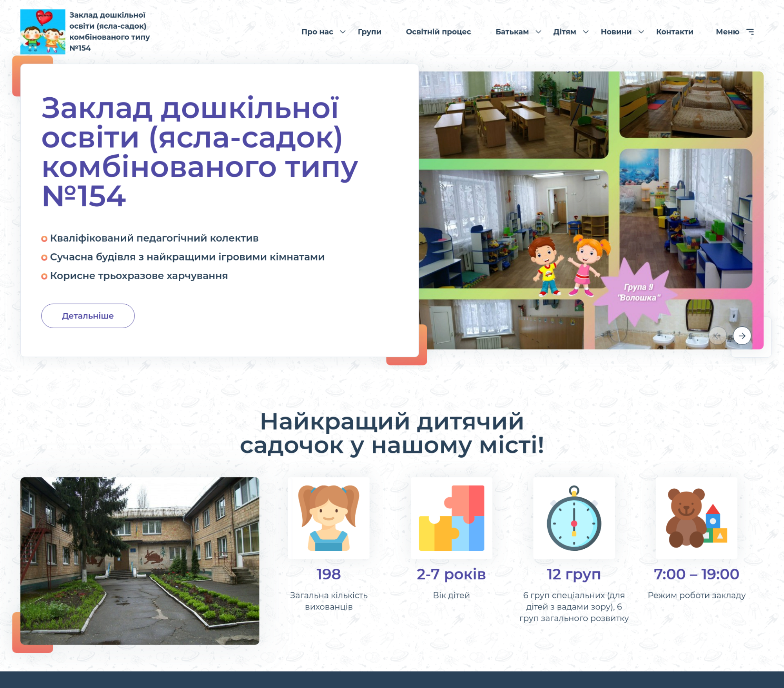Click the site title text next to logo
The width and height of the screenshot is (784, 688).
coord(109,31)
